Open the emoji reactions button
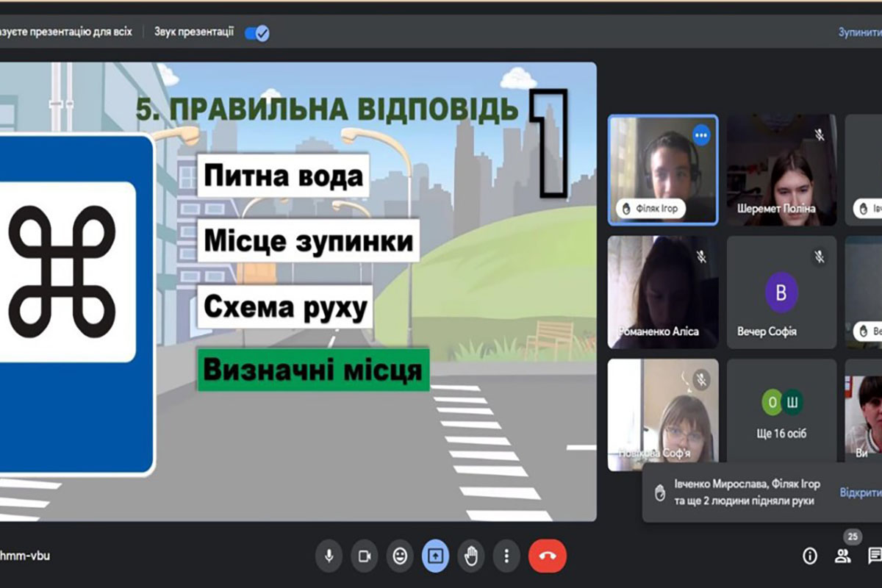 pyautogui.click(x=400, y=556)
